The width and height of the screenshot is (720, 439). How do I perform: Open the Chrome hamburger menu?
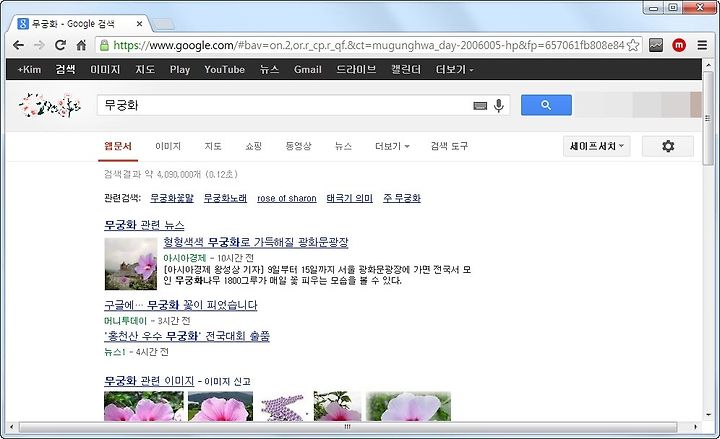coord(702,45)
